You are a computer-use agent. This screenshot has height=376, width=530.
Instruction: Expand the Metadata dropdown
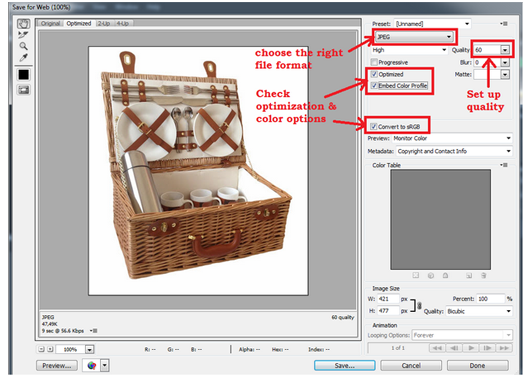coord(454,151)
